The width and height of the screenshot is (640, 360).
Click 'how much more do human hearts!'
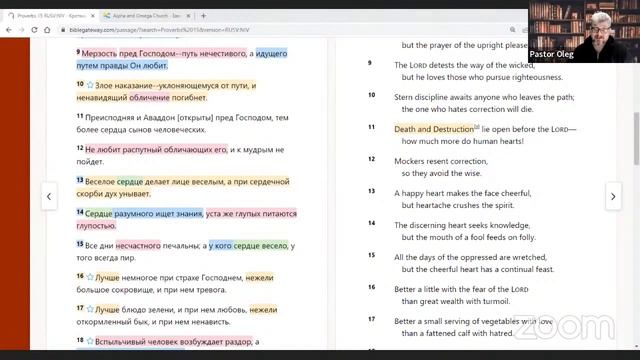[x=462, y=141]
